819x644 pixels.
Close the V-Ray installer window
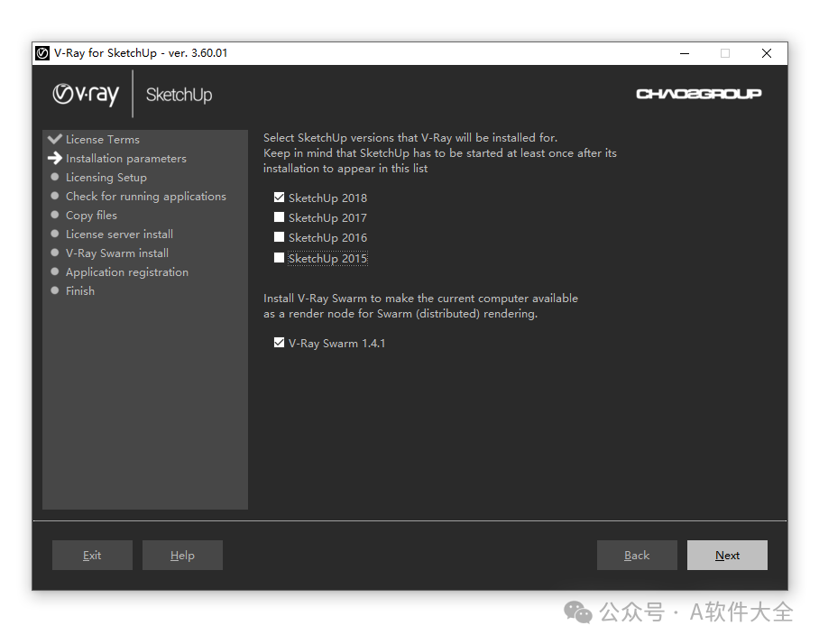767,53
